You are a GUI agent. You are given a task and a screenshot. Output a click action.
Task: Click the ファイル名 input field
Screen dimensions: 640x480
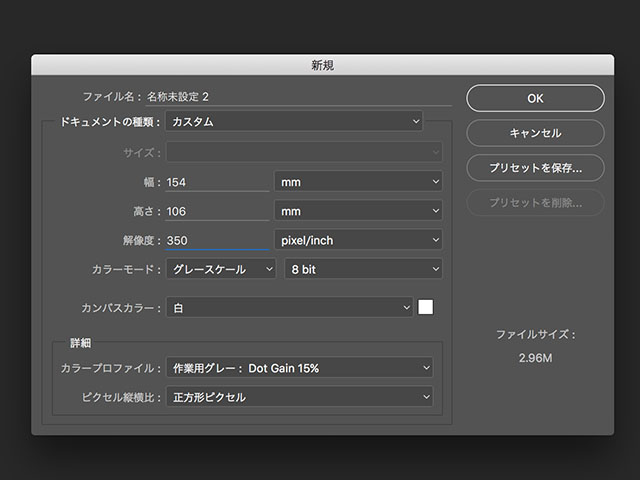click(x=298, y=97)
